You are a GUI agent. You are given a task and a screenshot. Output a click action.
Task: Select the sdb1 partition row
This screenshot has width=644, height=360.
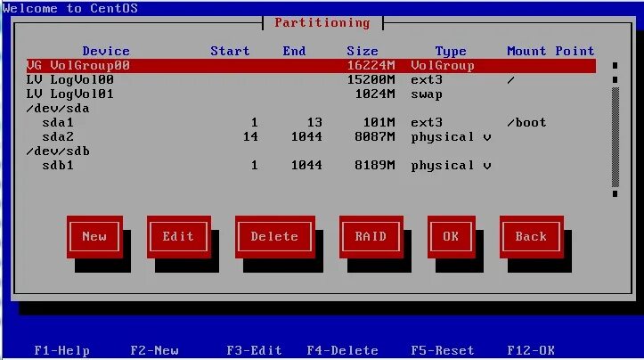311,165
